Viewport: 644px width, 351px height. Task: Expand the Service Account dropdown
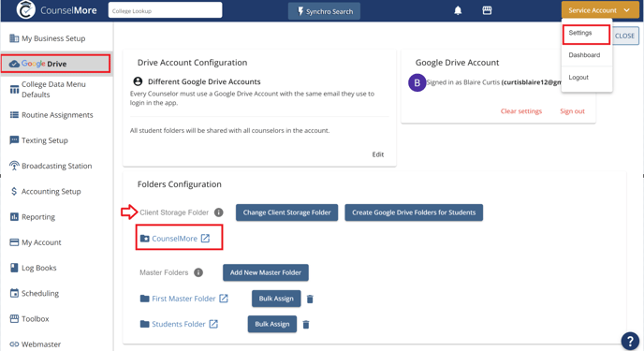tap(600, 10)
